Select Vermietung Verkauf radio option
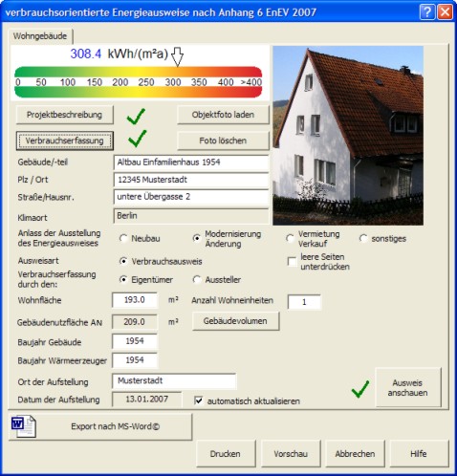 [290, 238]
